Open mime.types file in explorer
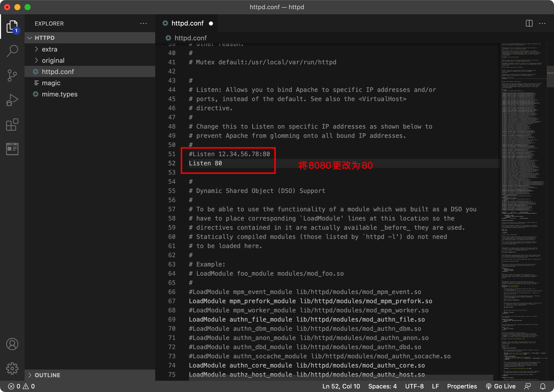The image size is (554, 392). (x=59, y=94)
